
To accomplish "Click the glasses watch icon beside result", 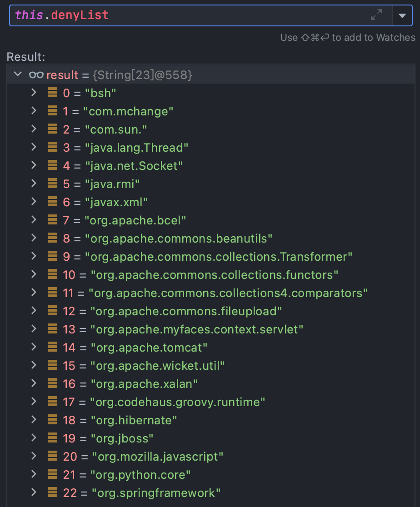I will (x=35, y=75).
